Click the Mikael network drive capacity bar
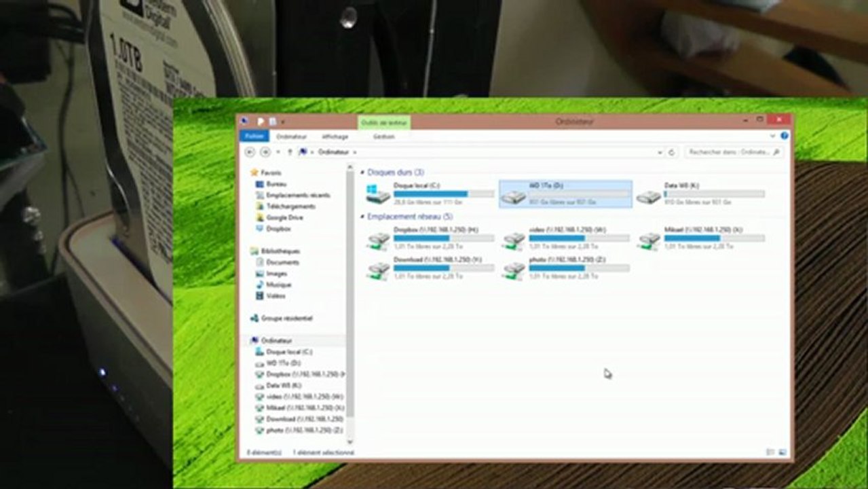This screenshot has height=489, width=868. point(714,238)
